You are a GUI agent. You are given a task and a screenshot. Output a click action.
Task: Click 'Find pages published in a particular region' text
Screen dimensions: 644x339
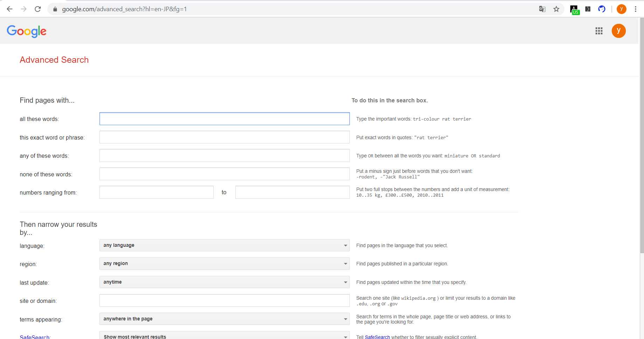pos(402,264)
